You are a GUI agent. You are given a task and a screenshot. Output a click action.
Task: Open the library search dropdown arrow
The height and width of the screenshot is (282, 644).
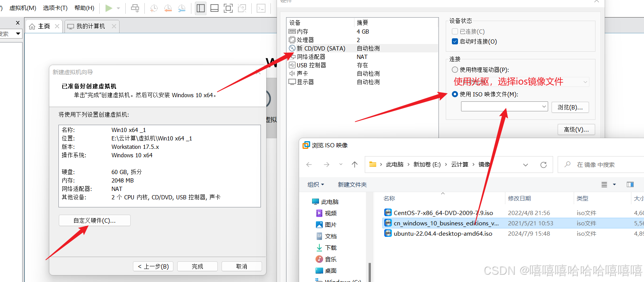[18, 34]
